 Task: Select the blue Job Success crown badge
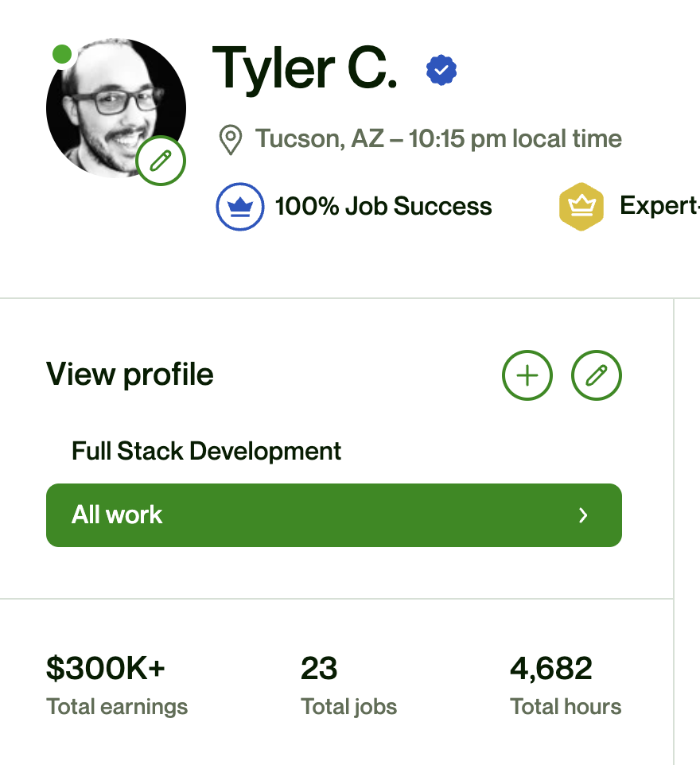239,206
